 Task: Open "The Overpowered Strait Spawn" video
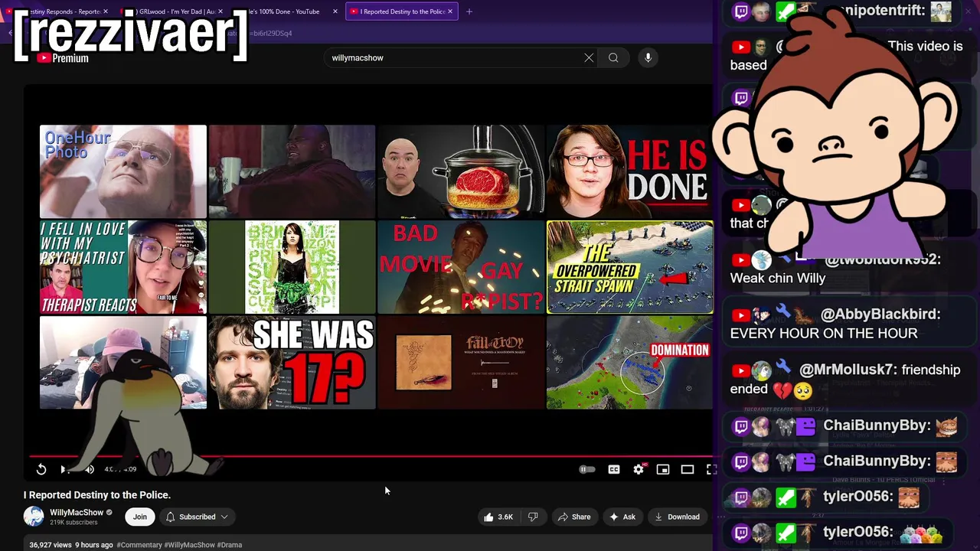click(630, 267)
